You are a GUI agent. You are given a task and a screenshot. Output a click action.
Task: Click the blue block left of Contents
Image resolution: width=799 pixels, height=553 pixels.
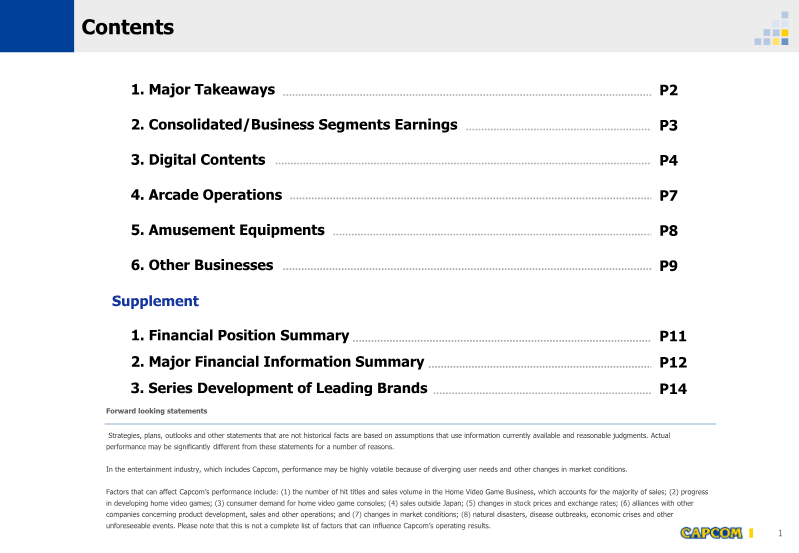tap(36, 26)
